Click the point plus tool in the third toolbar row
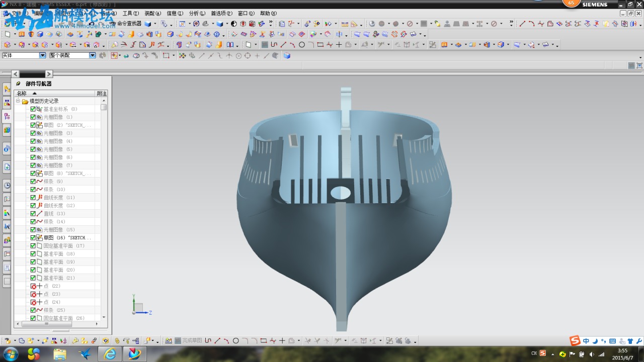 click(339, 45)
